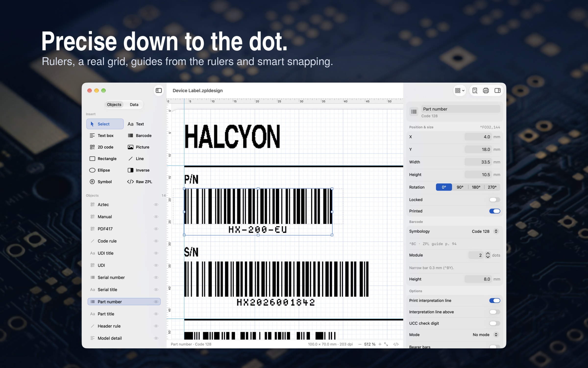Fit the canvas zoom to window

[386, 344]
